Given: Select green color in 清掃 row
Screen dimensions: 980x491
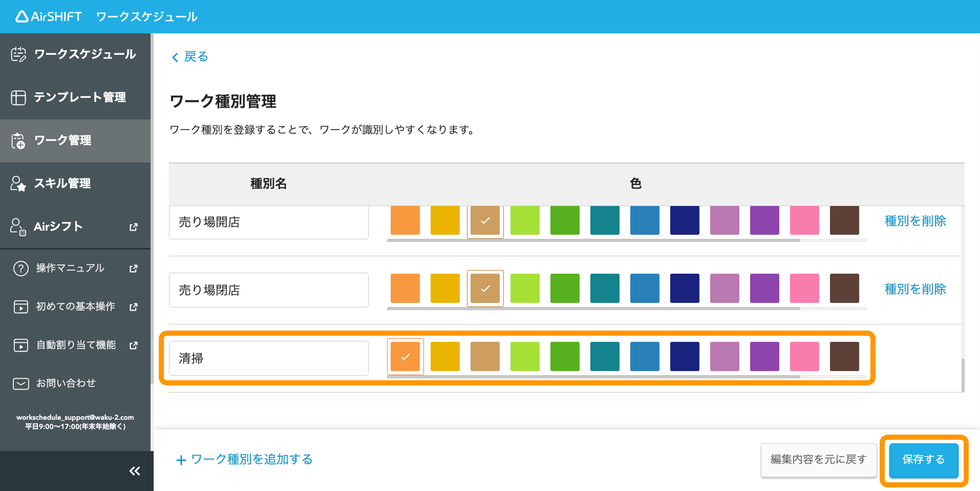Looking at the screenshot, I should click(x=565, y=357).
